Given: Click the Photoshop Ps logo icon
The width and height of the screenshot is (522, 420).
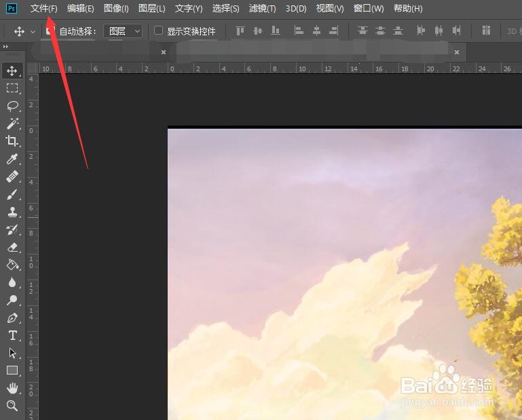Looking at the screenshot, I should click(12, 8).
